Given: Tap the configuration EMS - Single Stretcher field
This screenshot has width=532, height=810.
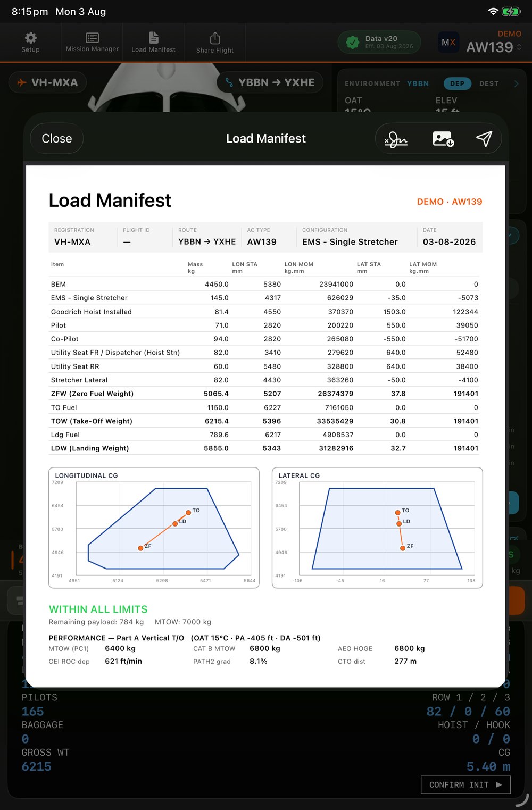Looking at the screenshot, I should (350, 237).
